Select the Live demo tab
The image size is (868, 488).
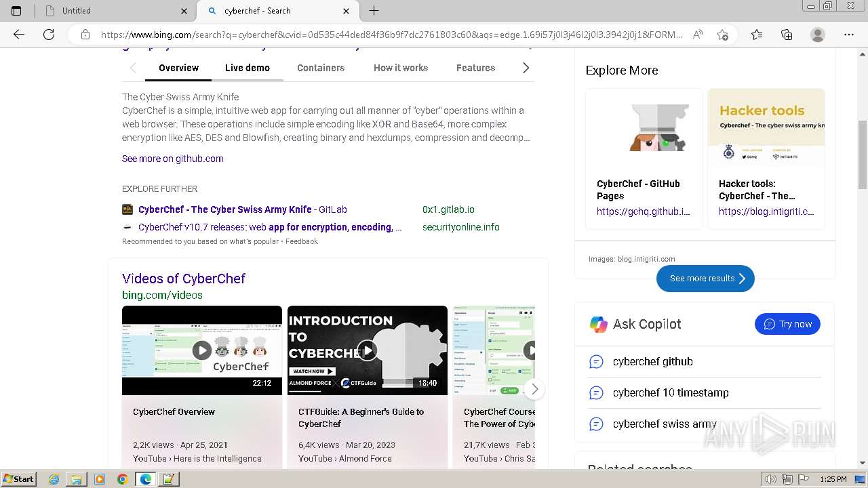pos(248,68)
